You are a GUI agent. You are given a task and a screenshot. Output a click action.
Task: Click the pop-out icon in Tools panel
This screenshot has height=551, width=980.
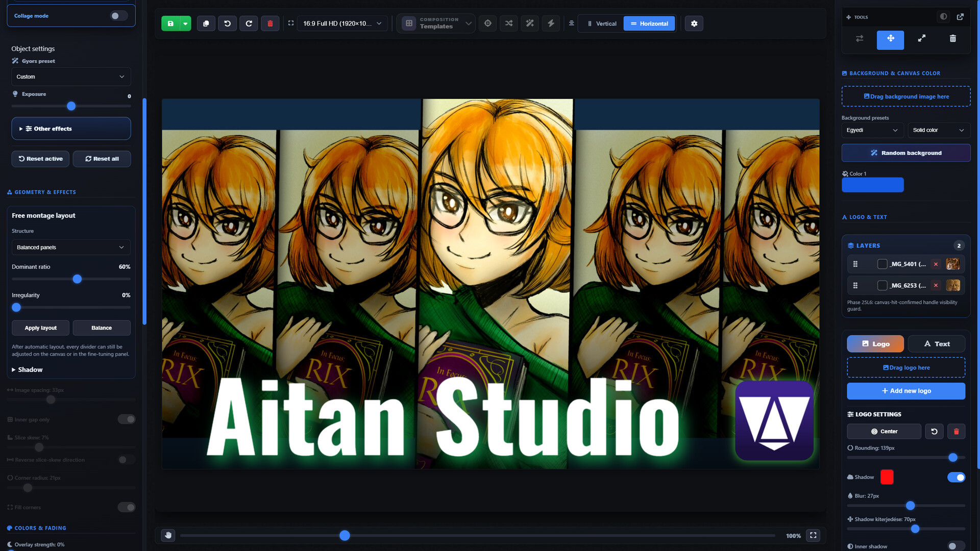tap(960, 17)
